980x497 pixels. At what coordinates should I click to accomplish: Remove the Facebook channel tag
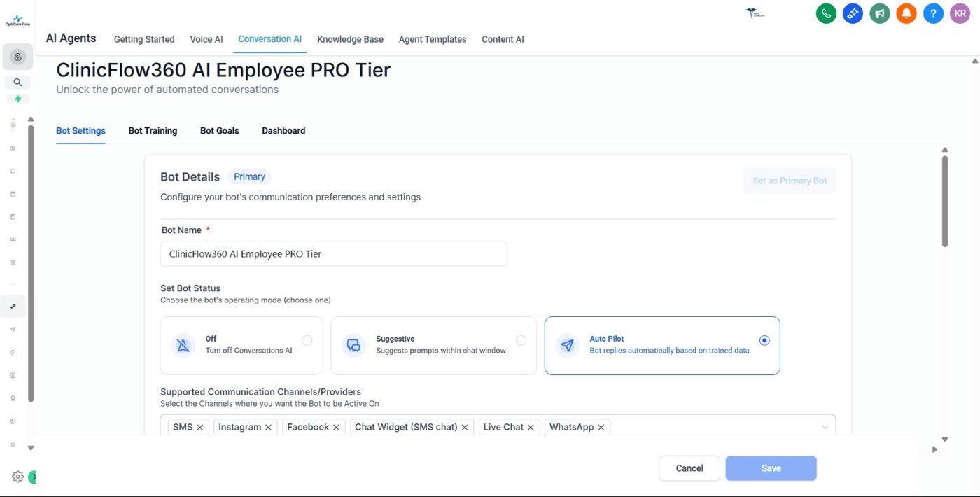336,427
